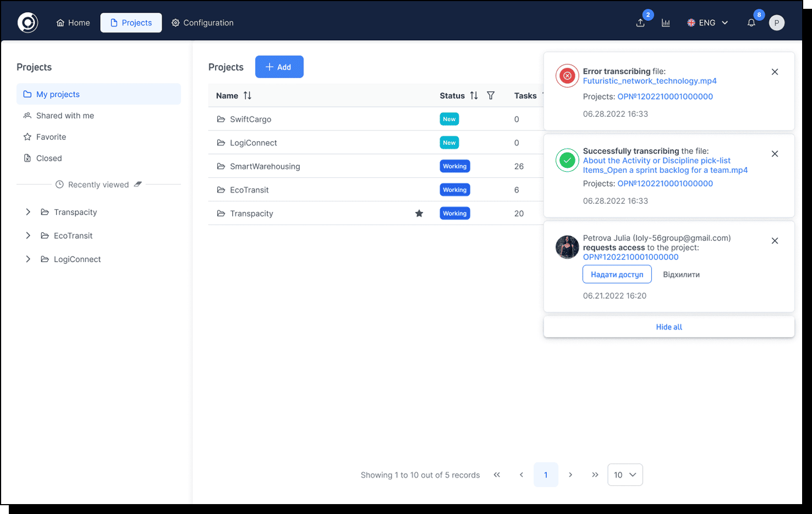The height and width of the screenshot is (514, 812).
Task: Toggle the favorite star on Transpacity row
Action: point(419,214)
